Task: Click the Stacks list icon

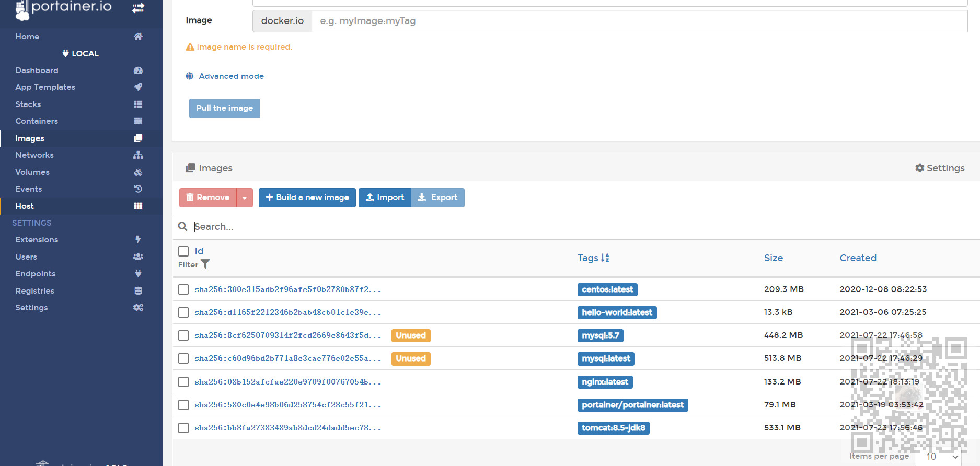Action: [138, 104]
